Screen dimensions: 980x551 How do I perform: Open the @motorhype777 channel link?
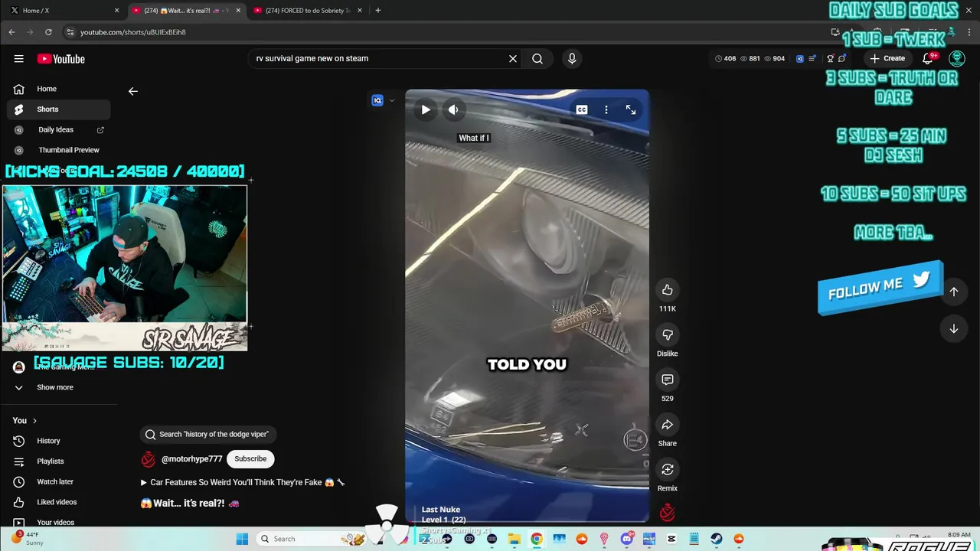coord(191,458)
